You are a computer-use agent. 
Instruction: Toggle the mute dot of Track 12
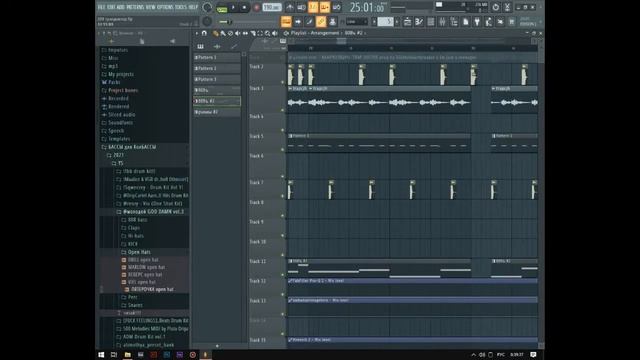(282, 294)
